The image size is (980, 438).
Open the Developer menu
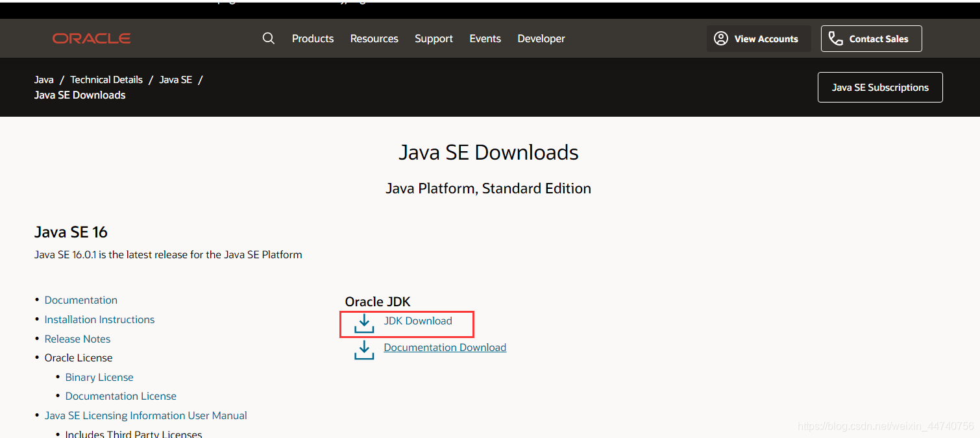tap(541, 39)
